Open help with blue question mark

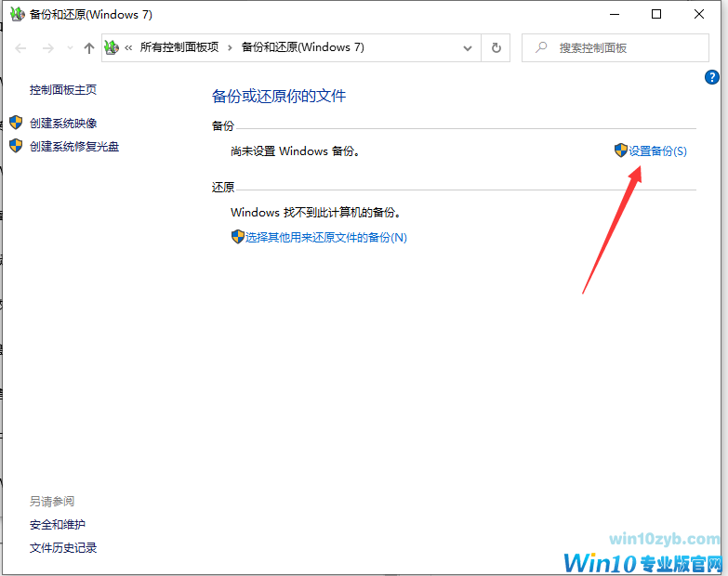pyautogui.click(x=712, y=77)
